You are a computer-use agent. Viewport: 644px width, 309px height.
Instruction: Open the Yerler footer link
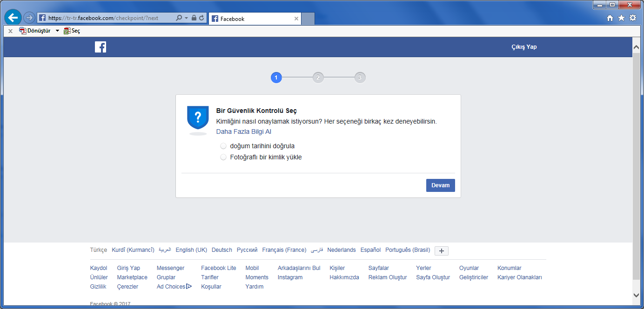click(423, 268)
